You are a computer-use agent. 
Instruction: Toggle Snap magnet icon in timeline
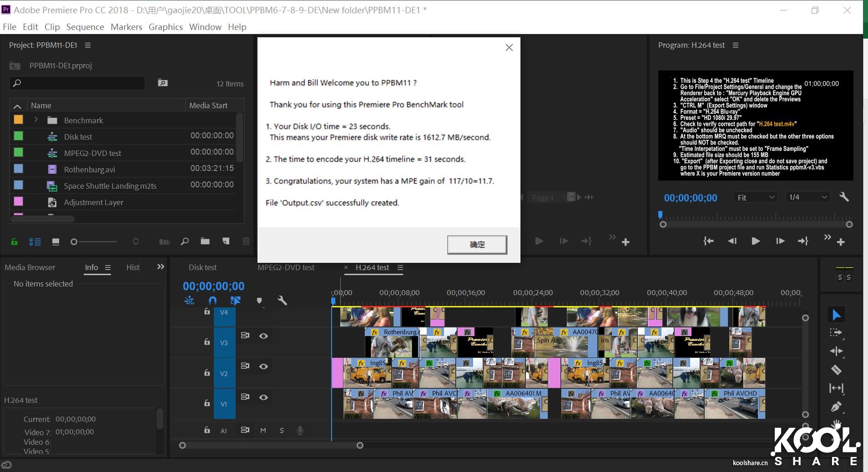[x=212, y=301]
